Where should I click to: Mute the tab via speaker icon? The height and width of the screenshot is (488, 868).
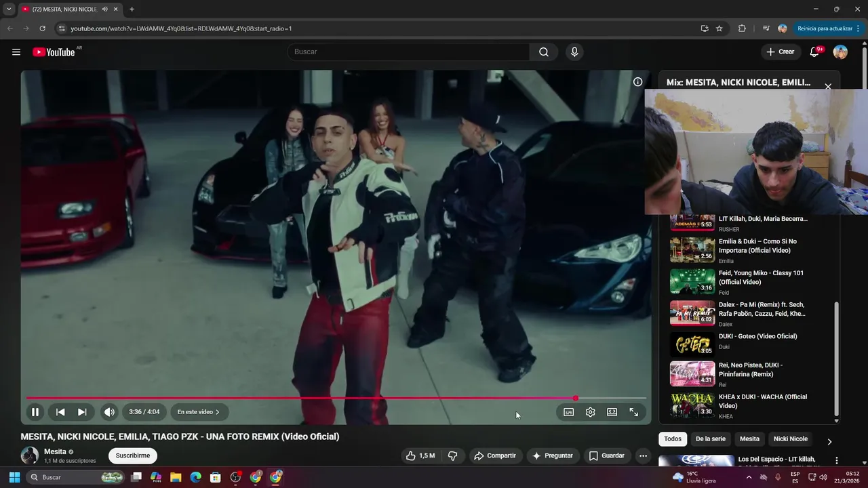[x=105, y=9]
